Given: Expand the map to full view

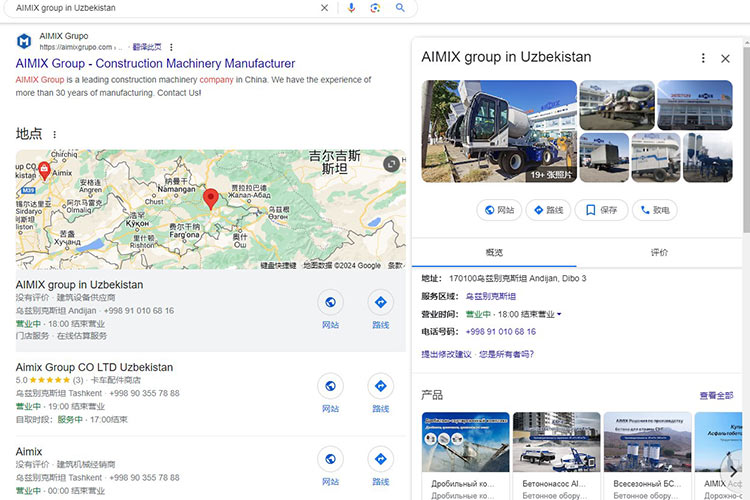Looking at the screenshot, I should [391, 164].
